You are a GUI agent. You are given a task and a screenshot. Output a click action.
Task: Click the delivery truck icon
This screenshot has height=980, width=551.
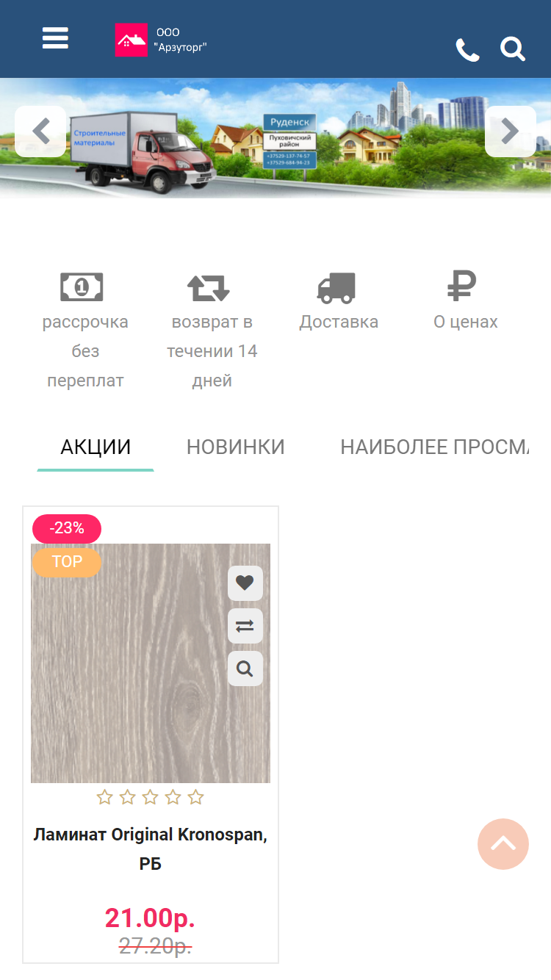[x=336, y=287]
